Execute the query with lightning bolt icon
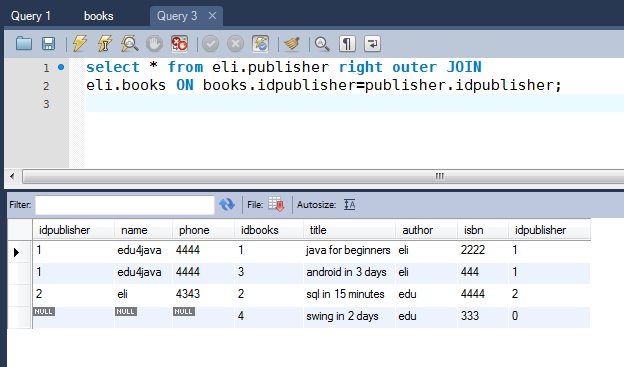Screen dimensions: 624x367 80,43
